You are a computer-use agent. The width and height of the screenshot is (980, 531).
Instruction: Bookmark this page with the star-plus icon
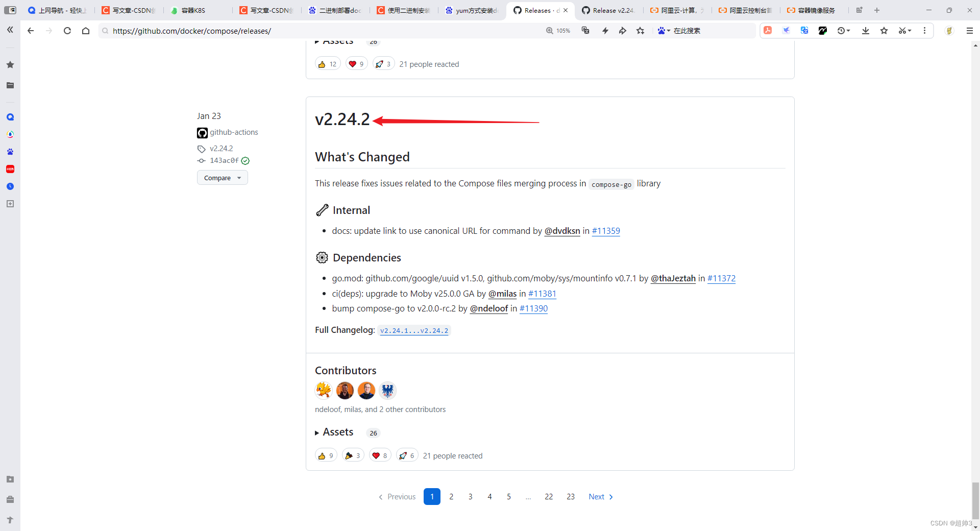pyautogui.click(x=641, y=31)
